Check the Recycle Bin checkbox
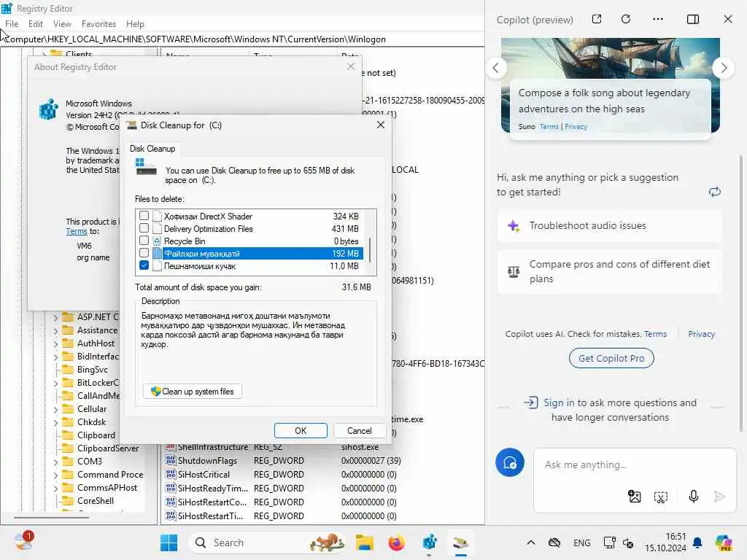Viewport: 747px width, 560px height. coord(144,241)
